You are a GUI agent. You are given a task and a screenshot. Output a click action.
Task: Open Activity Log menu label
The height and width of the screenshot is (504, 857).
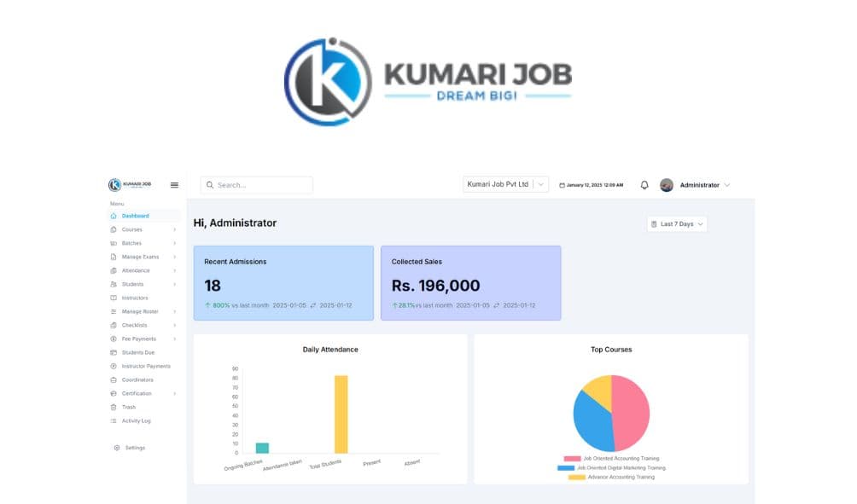pyautogui.click(x=136, y=421)
